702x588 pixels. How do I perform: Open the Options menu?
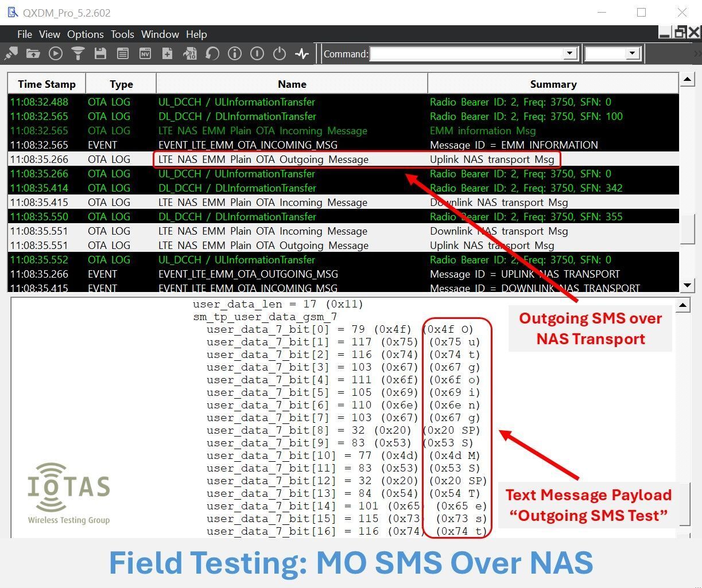coord(86,34)
